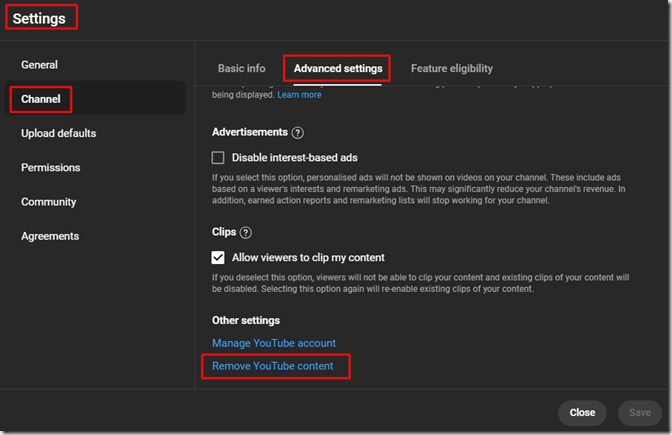This screenshot has width=672, height=435.
Task: Click the Remove YouTube content link
Action: (x=275, y=367)
